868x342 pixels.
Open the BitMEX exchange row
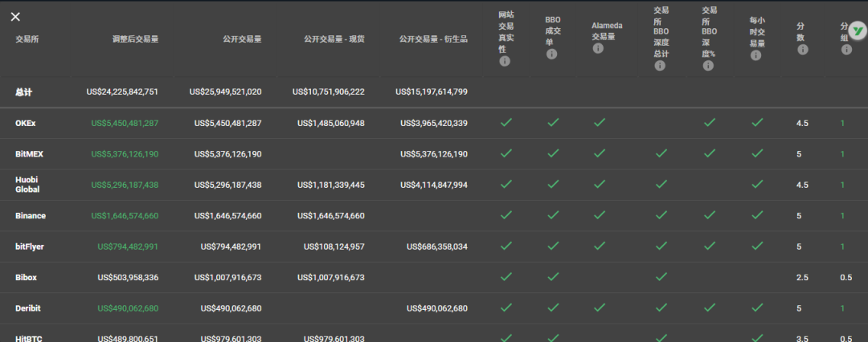29,153
